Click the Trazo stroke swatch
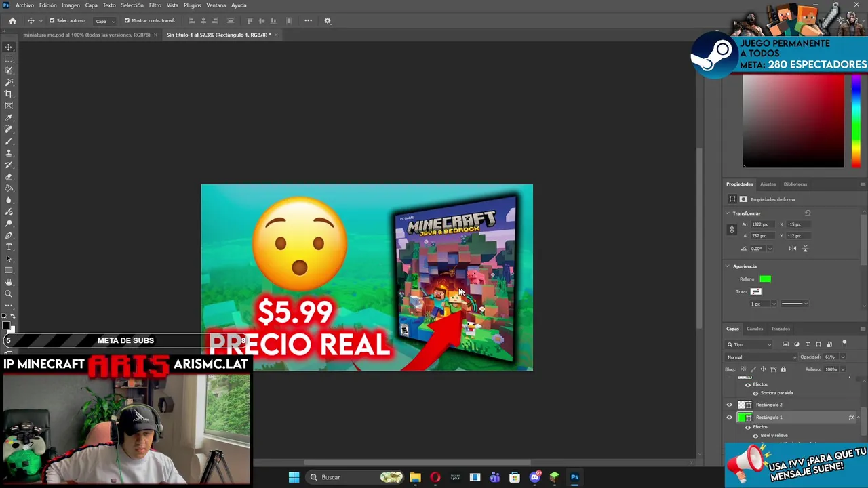This screenshot has width=868, height=488. [755, 291]
